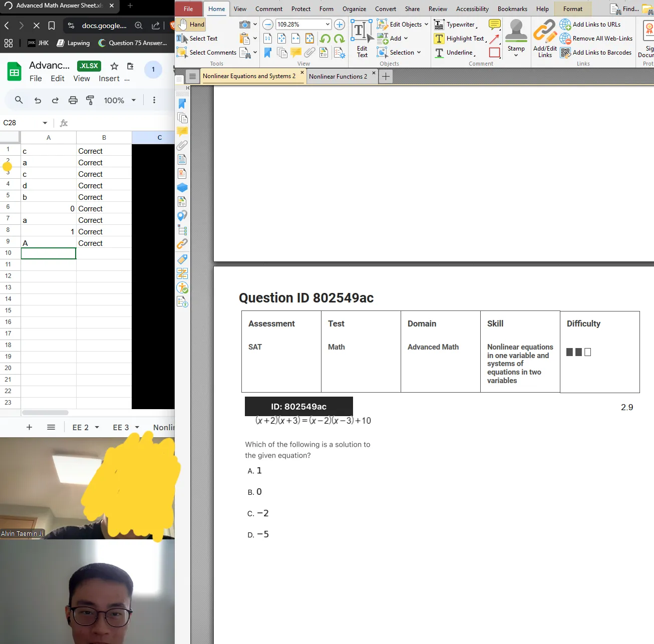The height and width of the screenshot is (644, 654).
Task: Expand the Stamp dropdown
Action: pos(516,55)
